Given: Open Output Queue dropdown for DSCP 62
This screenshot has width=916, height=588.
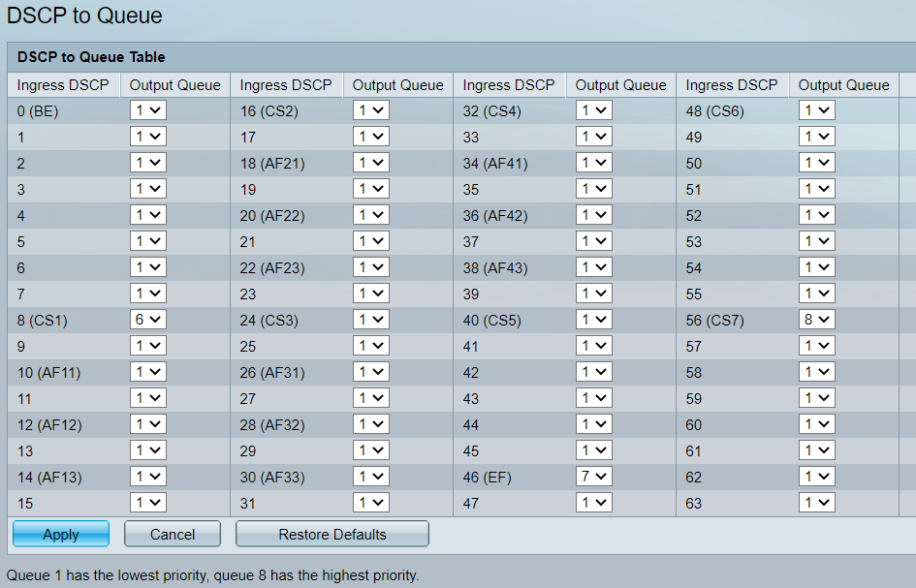Looking at the screenshot, I should [817, 477].
